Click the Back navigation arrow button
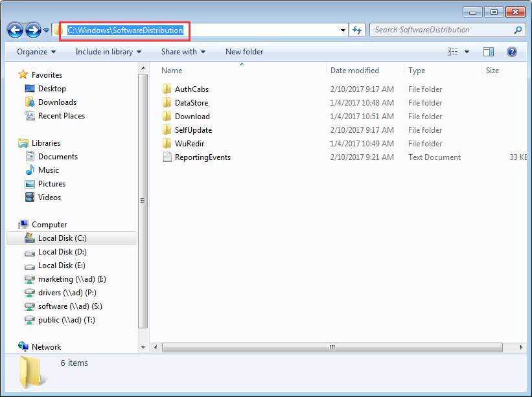This screenshot has height=397, width=532. tap(16, 30)
